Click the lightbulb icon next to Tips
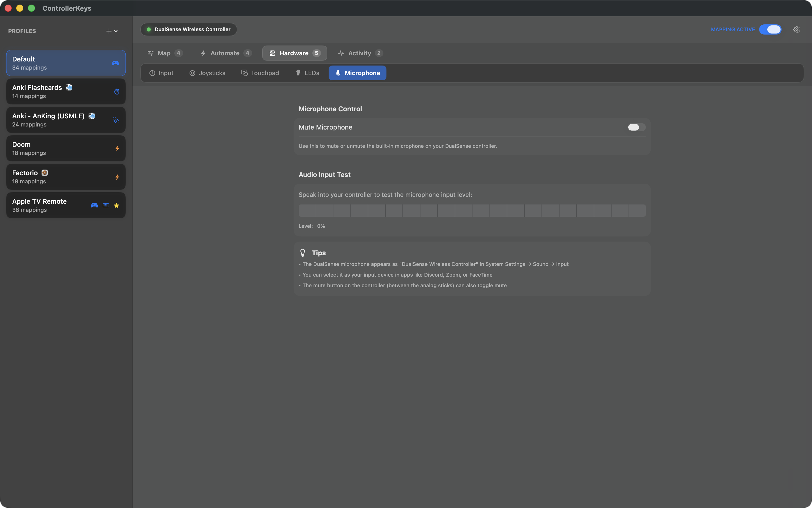Viewport: 812px width, 508px height. point(303,253)
